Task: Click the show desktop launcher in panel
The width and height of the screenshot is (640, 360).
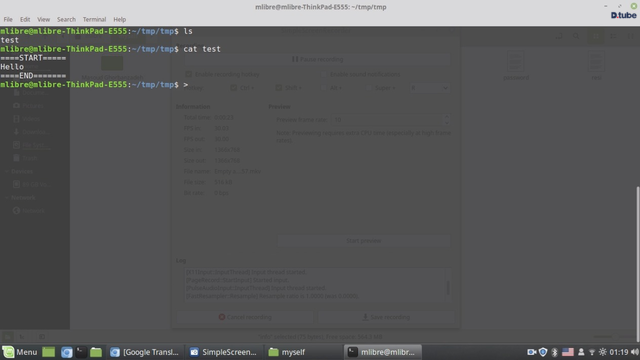Action: (x=49, y=352)
